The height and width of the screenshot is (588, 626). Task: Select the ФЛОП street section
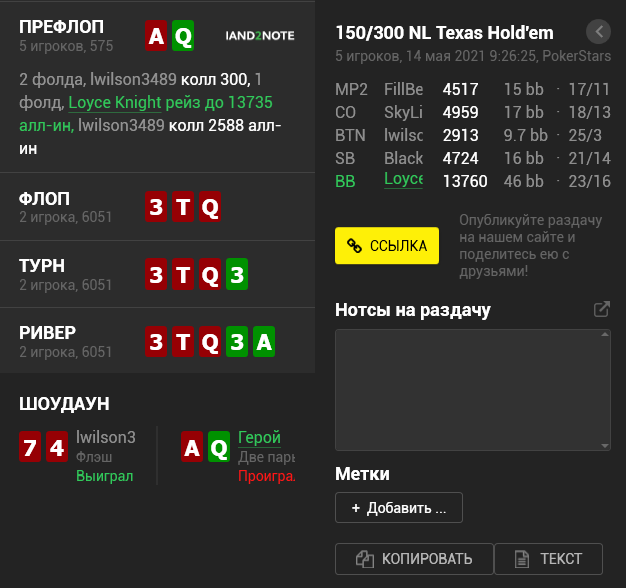tap(157, 207)
